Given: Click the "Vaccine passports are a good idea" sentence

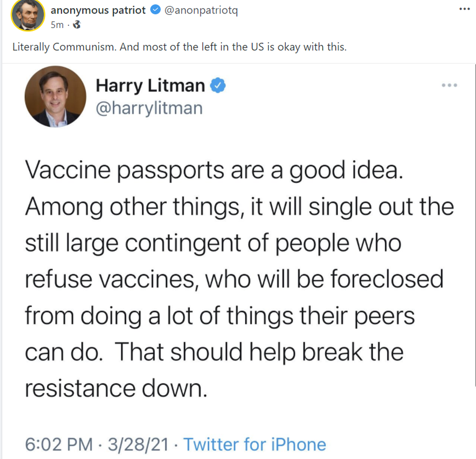Looking at the screenshot, I should (x=213, y=170).
